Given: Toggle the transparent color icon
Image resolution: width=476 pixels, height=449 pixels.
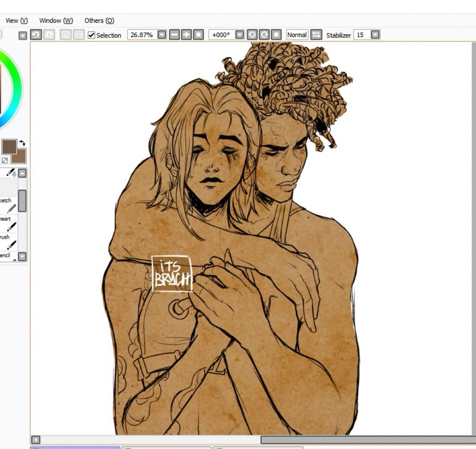Looking at the screenshot, I should click(x=5, y=160).
